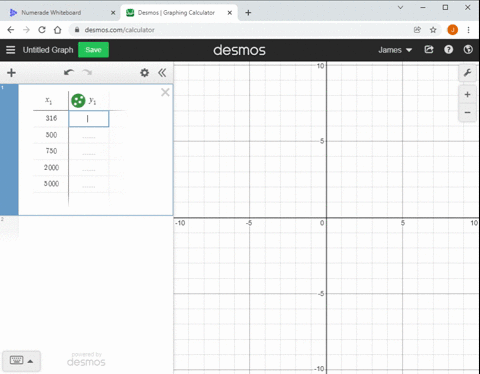The image size is (480, 374).
Task: Open the James account dropdown
Action: pos(395,50)
